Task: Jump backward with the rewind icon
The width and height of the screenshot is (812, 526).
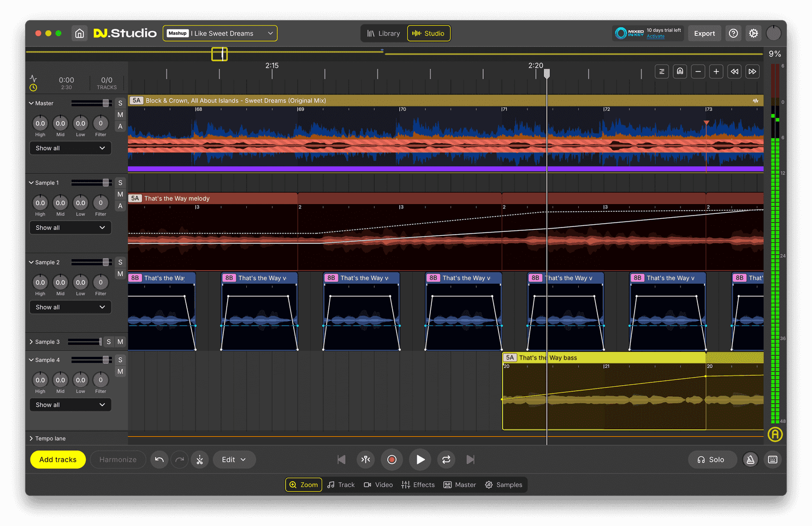Action: (x=734, y=71)
